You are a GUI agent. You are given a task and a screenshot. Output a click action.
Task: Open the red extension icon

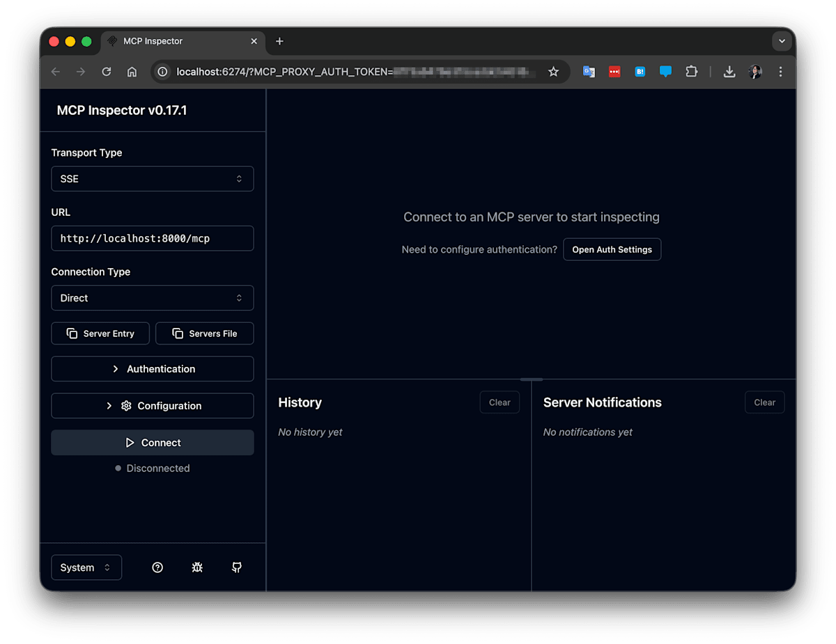point(614,72)
